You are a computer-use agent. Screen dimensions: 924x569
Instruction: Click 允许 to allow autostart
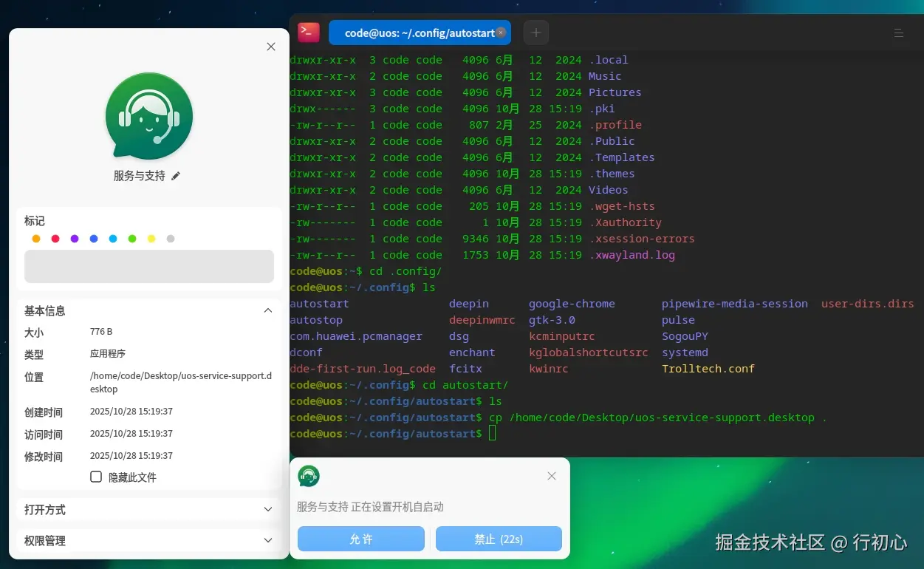pos(360,539)
